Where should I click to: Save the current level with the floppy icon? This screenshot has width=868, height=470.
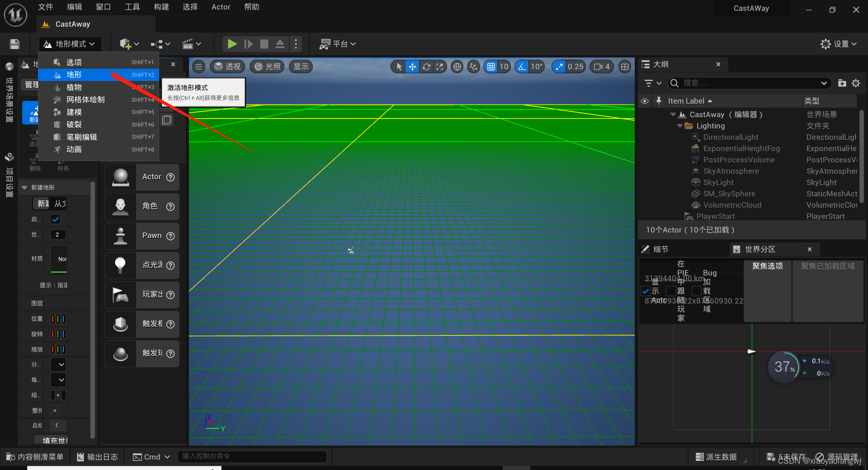click(x=14, y=44)
